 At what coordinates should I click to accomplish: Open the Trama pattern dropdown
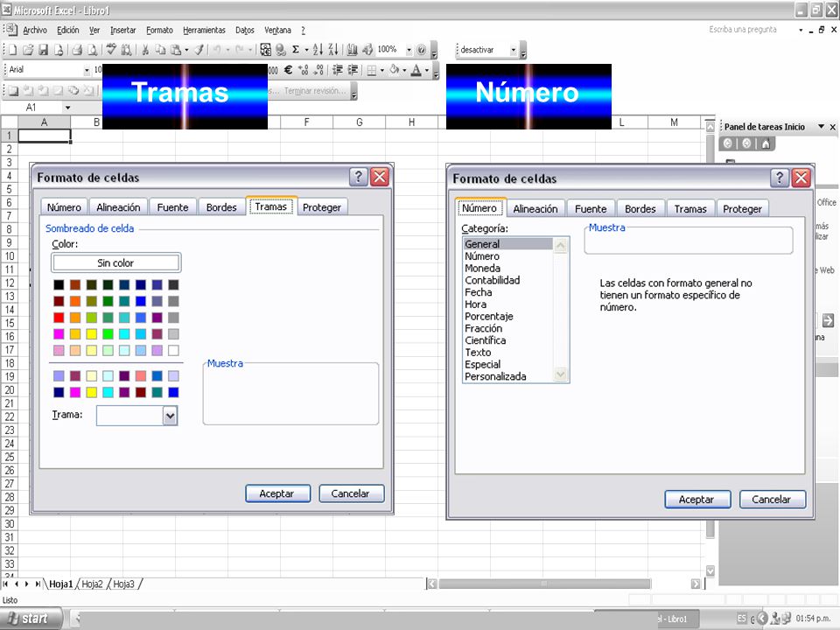(170, 416)
